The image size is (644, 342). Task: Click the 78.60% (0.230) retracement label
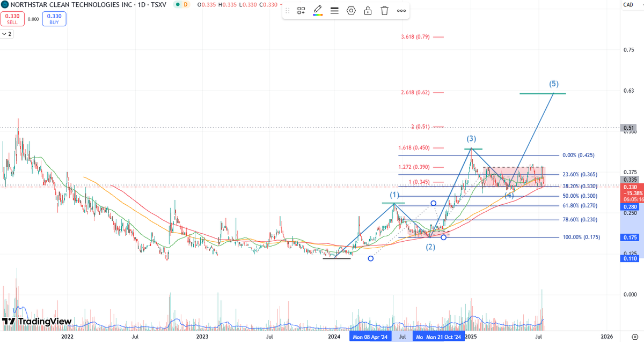pos(579,220)
